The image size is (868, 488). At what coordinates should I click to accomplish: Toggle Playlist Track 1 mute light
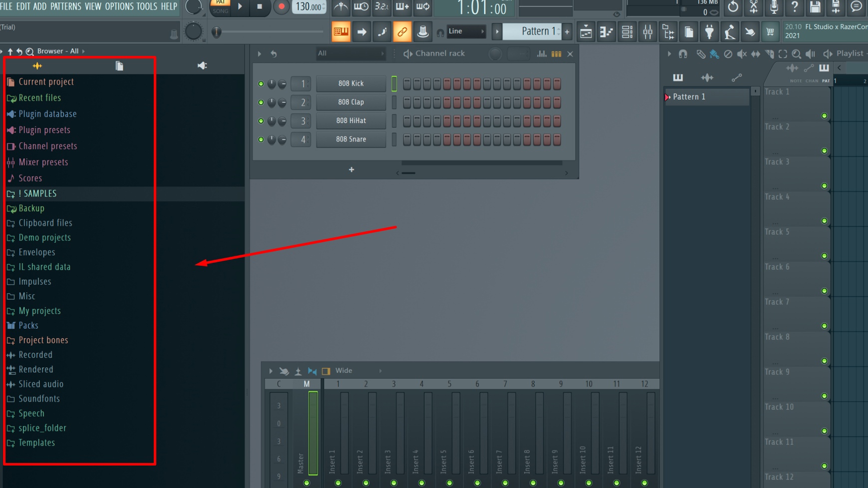click(x=824, y=116)
